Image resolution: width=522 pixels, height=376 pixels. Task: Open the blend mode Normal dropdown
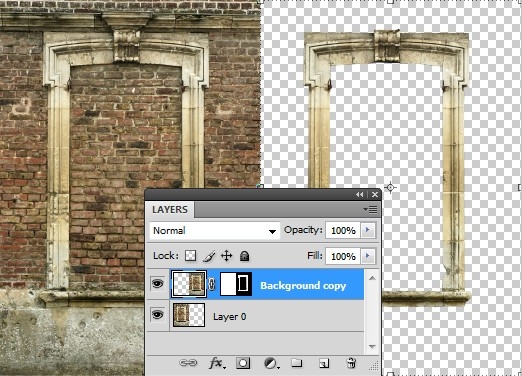click(x=215, y=231)
